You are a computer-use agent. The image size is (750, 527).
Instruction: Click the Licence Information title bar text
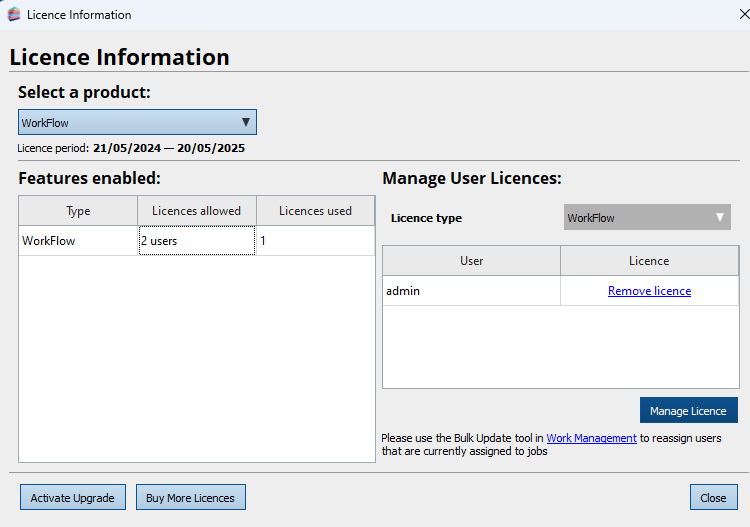pos(79,15)
